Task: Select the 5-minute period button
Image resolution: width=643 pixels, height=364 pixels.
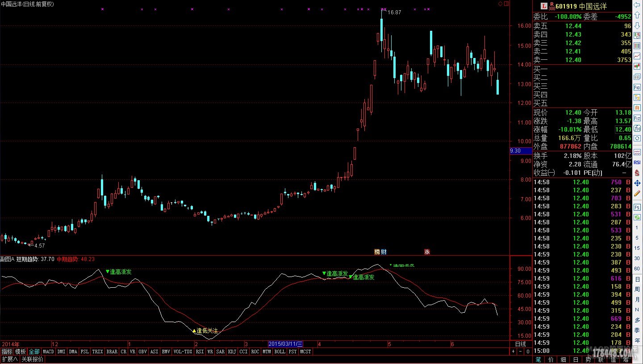Action: [637, 238]
